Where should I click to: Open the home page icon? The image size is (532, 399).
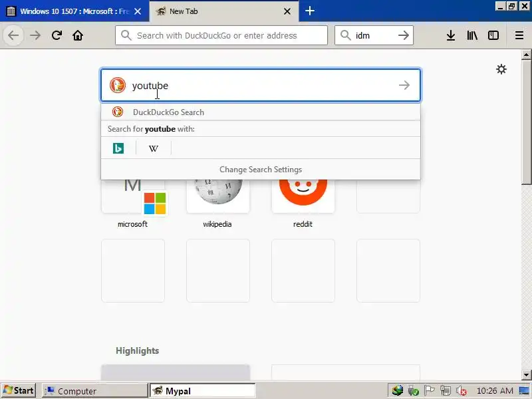78,35
